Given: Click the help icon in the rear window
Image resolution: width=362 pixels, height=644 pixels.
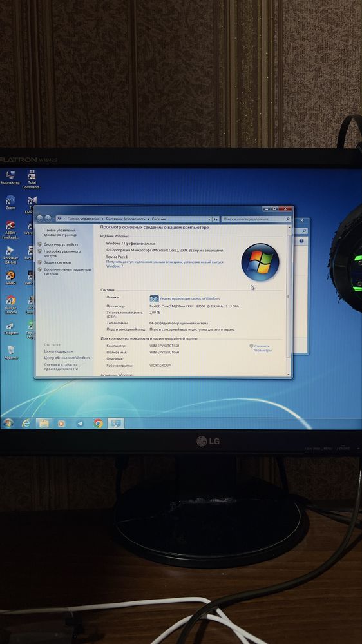Looking at the screenshot, I should 301,241.
